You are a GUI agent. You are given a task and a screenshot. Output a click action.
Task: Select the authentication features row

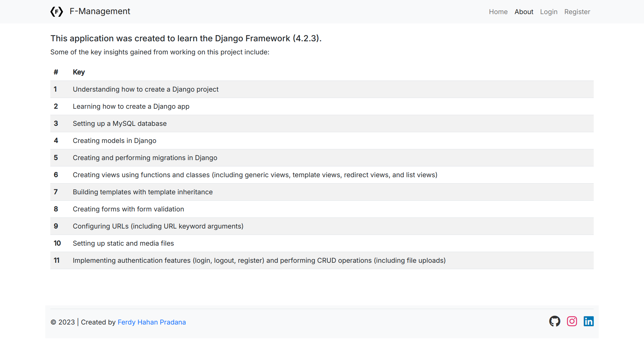[259, 260]
